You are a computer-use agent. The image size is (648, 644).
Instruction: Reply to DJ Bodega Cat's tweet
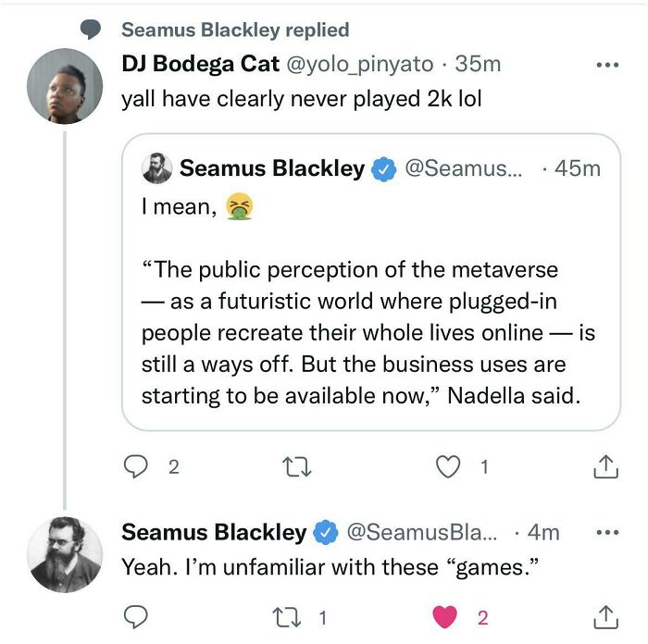point(135,467)
